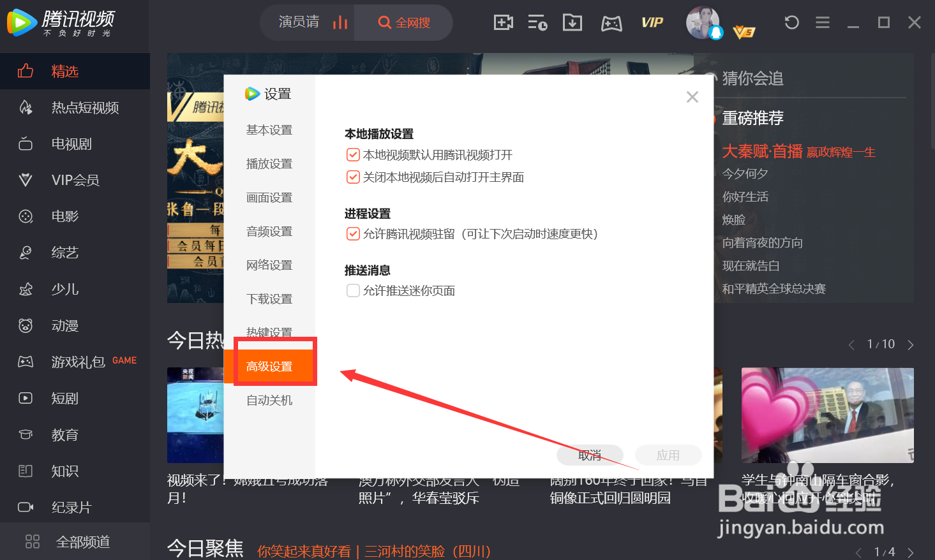Switch to 基本设置 tab in settings

tap(269, 129)
